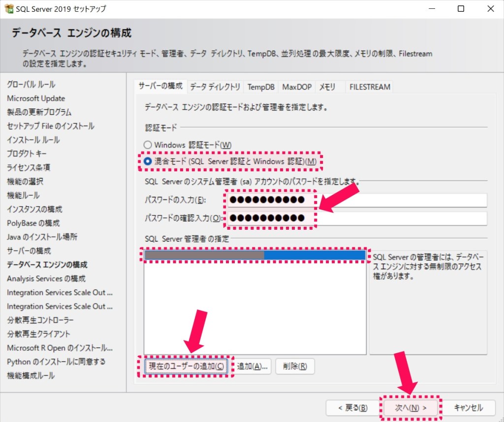
Task: Close the SQL Server 2019 setup window
Action: tap(491, 9)
